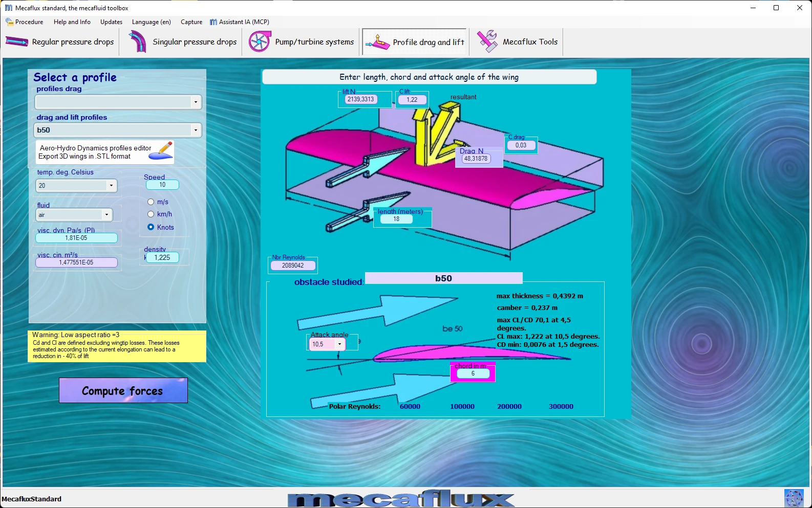Screen dimensions: 812x508
Task: Open Pump/turbine systems fan icon
Action: [x=259, y=41]
